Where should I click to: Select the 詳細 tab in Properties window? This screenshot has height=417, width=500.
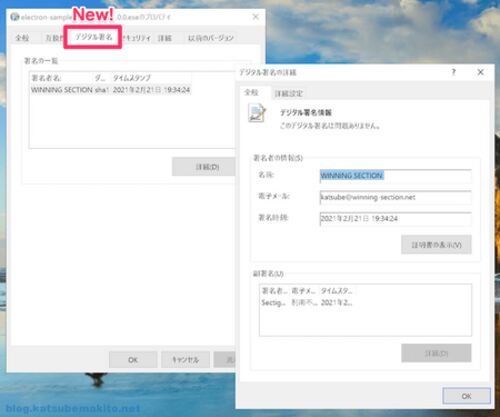[x=165, y=38]
